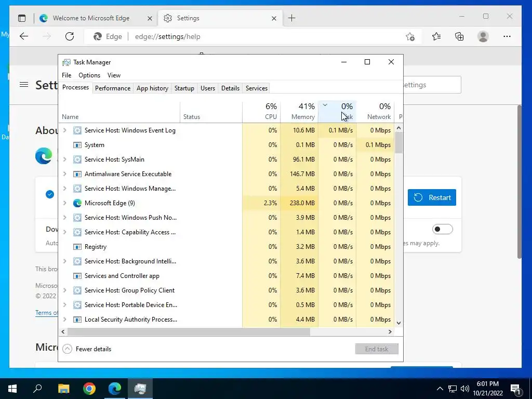Switch to the Services tab
This screenshot has height=399, width=532.
[257, 88]
